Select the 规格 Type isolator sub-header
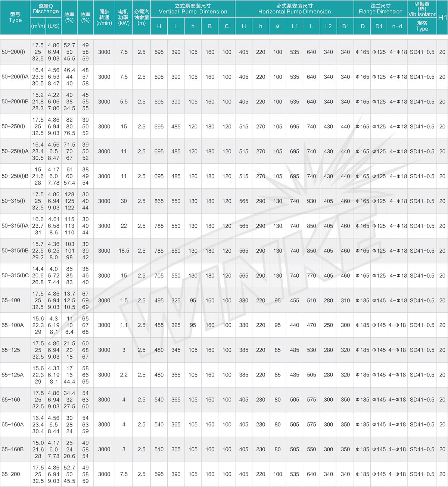 (x=422, y=26)
